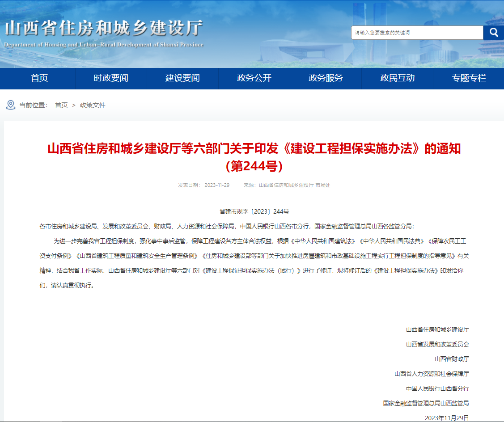The height and width of the screenshot is (422, 504).
Task: Open the 专题专栏 navigation menu item
Action: 469,79
